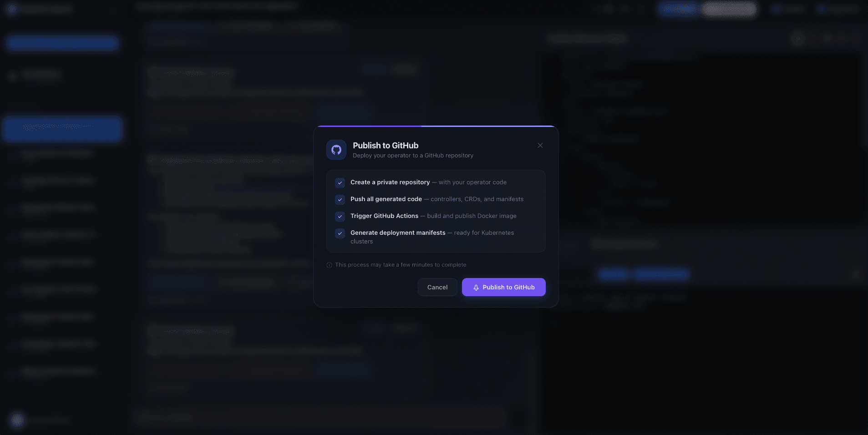Click the GitHub logo icon in dialog header

(336, 150)
